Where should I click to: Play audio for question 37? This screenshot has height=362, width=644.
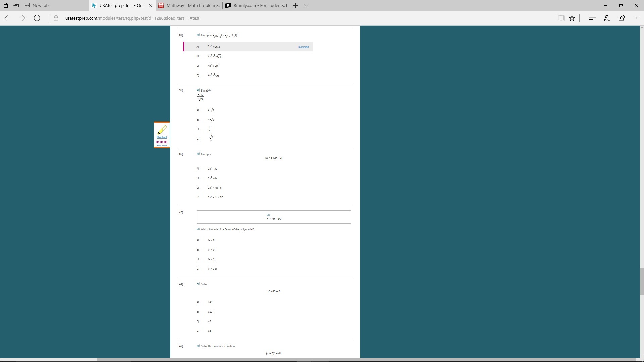click(198, 35)
